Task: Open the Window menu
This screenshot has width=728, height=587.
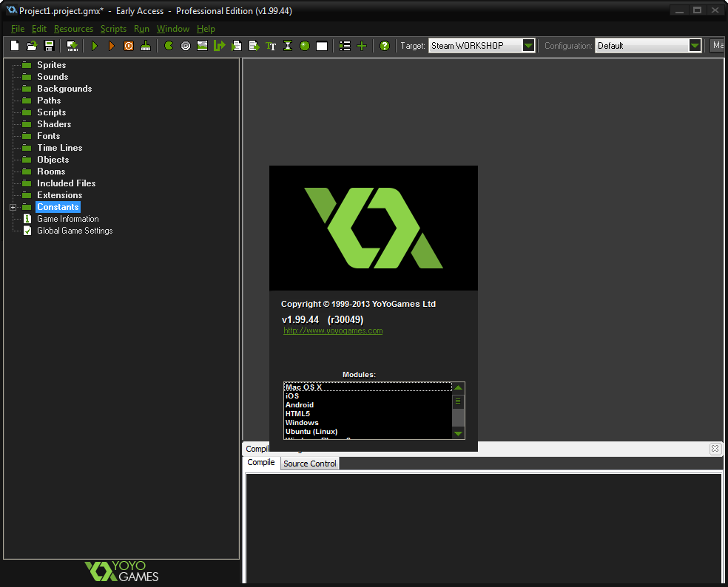Action: click(172, 29)
